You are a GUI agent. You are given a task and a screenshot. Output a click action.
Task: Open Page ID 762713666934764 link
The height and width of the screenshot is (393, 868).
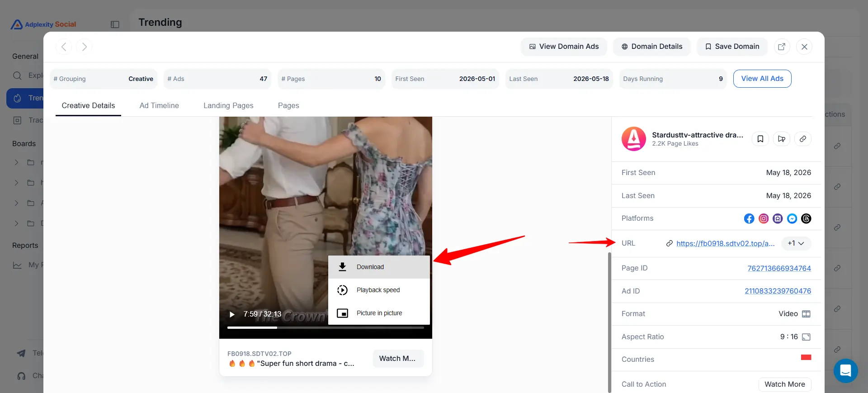pos(779,268)
